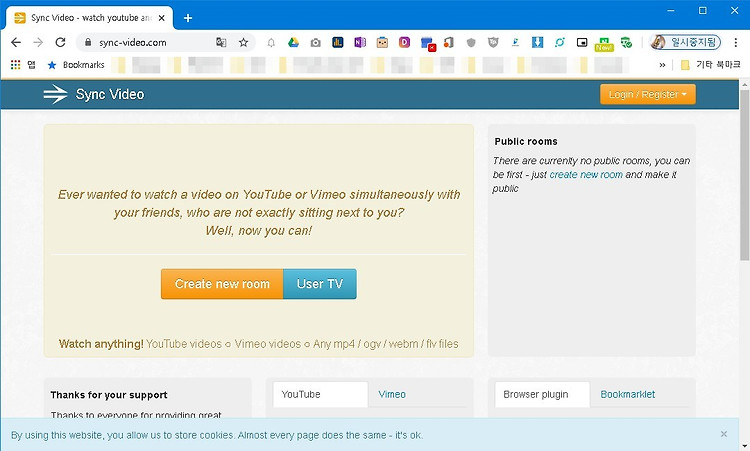The image size is (750, 451).
Task: Click the camera screenshot extension
Action: [x=316, y=43]
